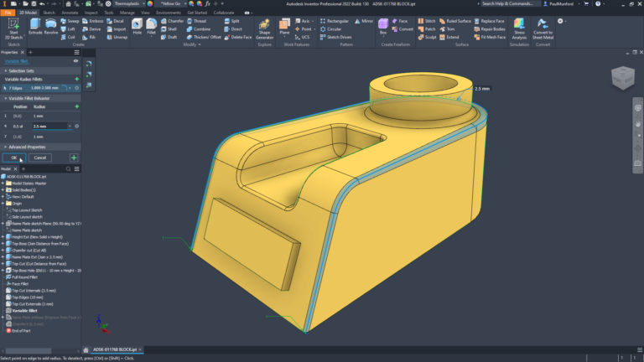This screenshot has width=644, height=362.
Task: Select the work Plane tool
Action: tap(284, 27)
